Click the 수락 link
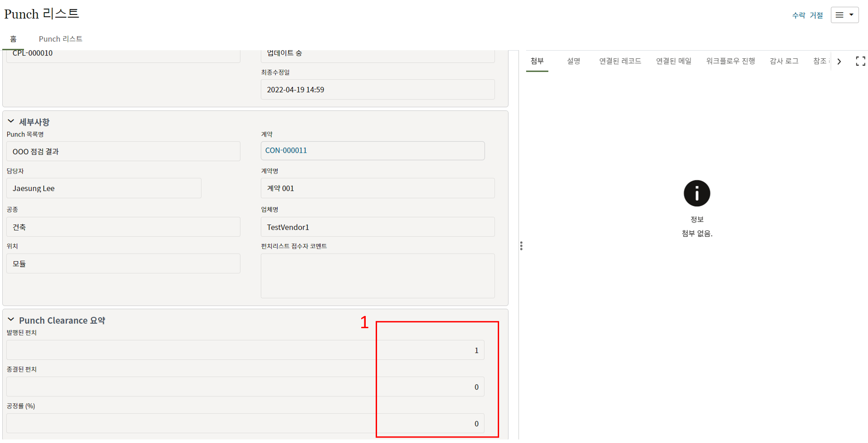 (x=798, y=15)
